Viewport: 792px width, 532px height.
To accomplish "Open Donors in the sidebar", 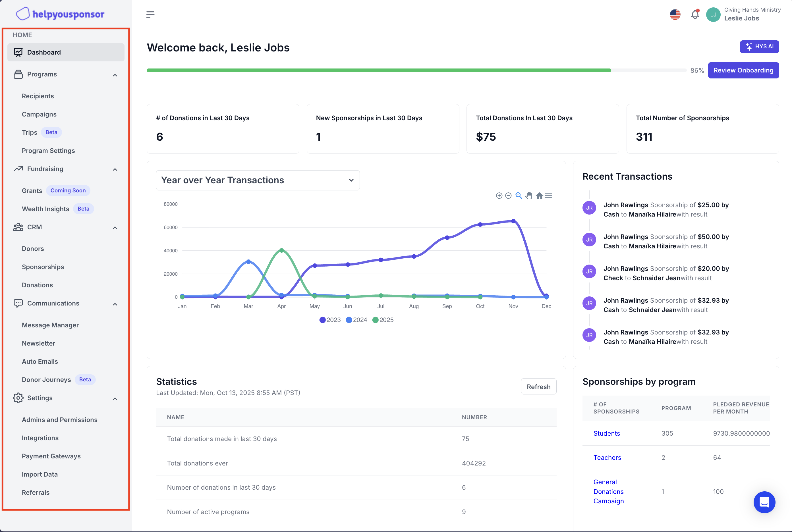I will [x=33, y=249].
